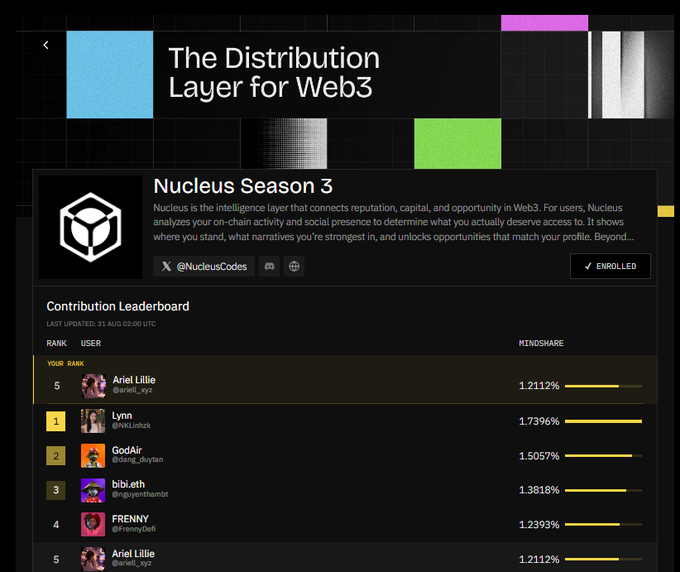Image resolution: width=680 pixels, height=572 pixels.
Task: Open bibi.eth profile name
Action: 128,484
